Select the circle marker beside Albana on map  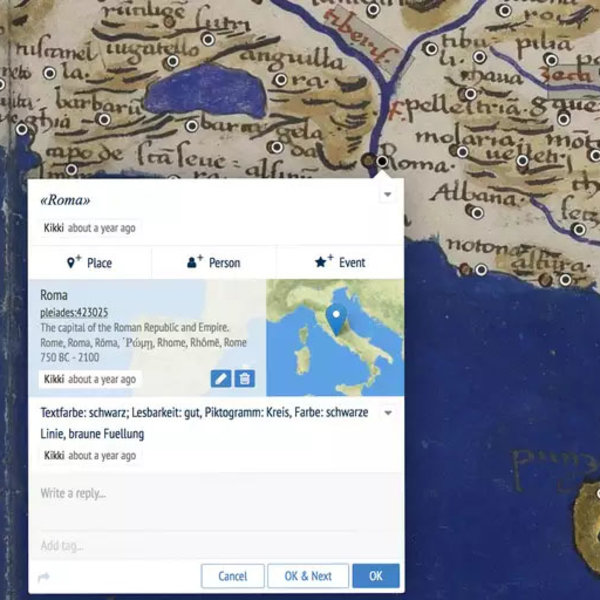477,212
